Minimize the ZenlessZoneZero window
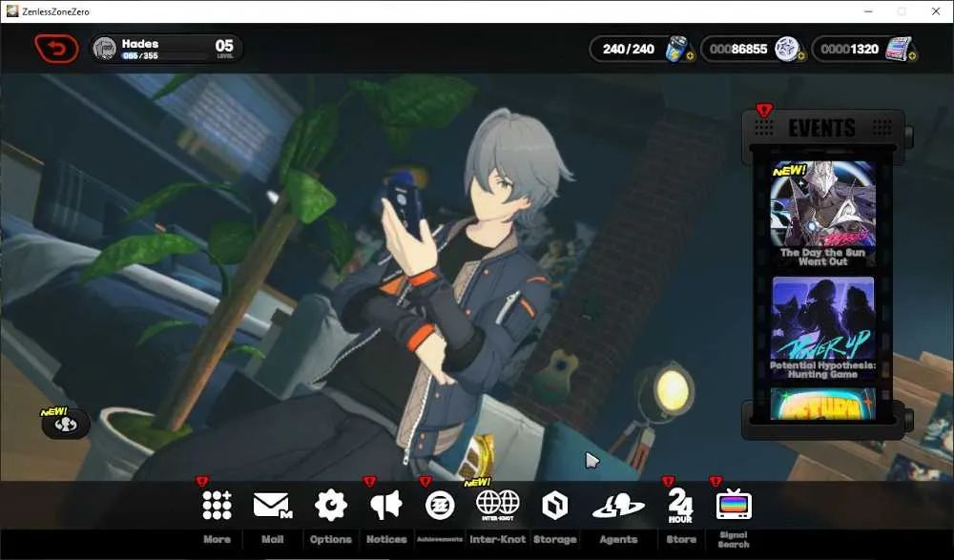This screenshot has width=954, height=560. pyautogui.click(x=868, y=11)
